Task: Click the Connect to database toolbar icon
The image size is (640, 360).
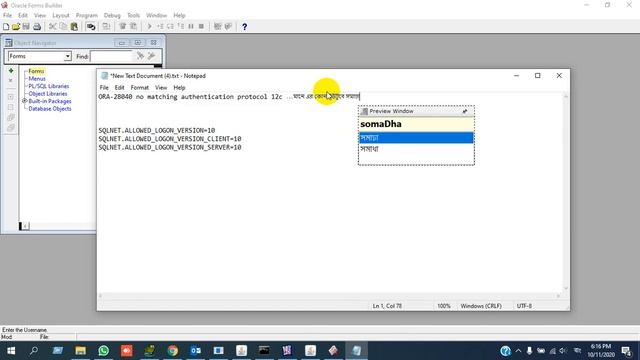Action: point(91,27)
